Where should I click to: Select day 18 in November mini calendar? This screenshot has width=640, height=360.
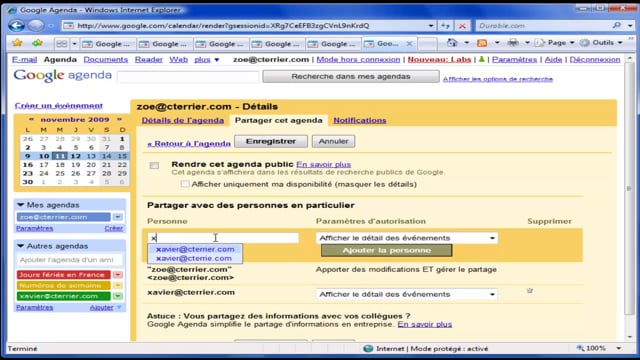coord(60,164)
